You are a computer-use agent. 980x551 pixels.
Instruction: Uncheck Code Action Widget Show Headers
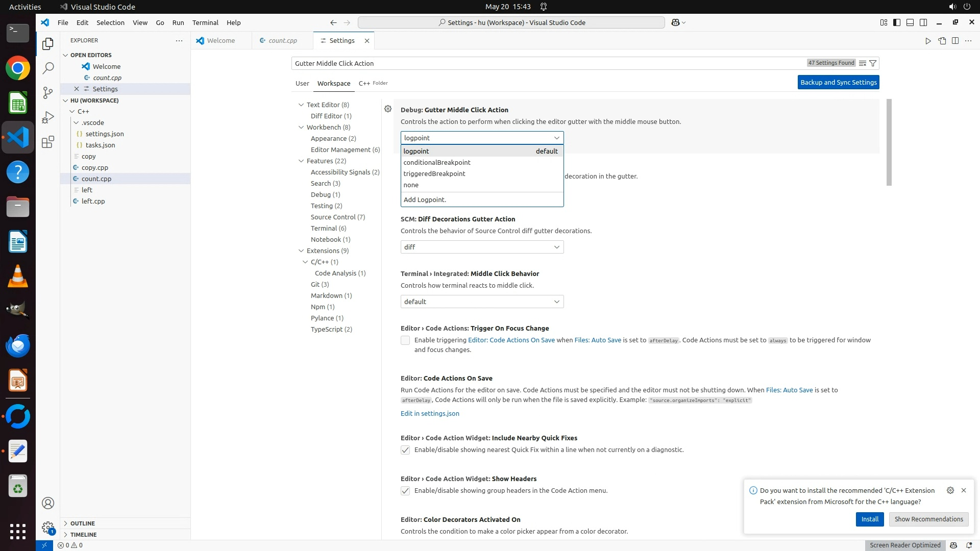click(405, 491)
